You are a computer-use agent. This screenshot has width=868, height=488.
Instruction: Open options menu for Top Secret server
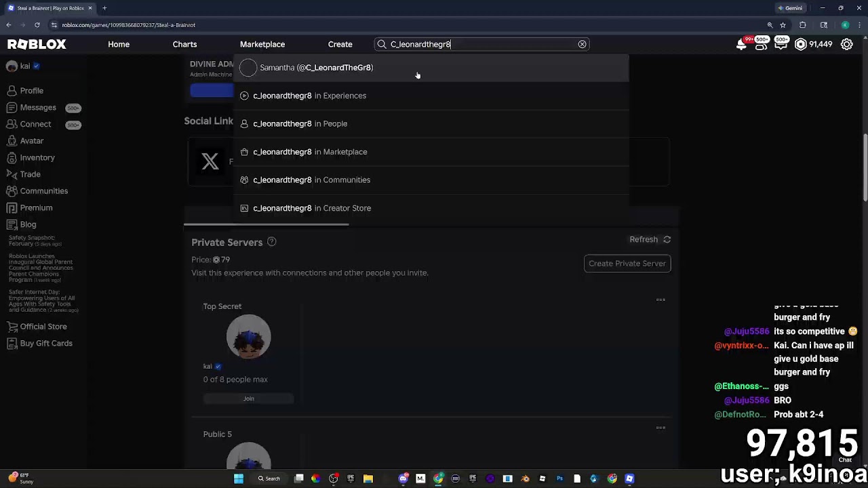[660, 300]
